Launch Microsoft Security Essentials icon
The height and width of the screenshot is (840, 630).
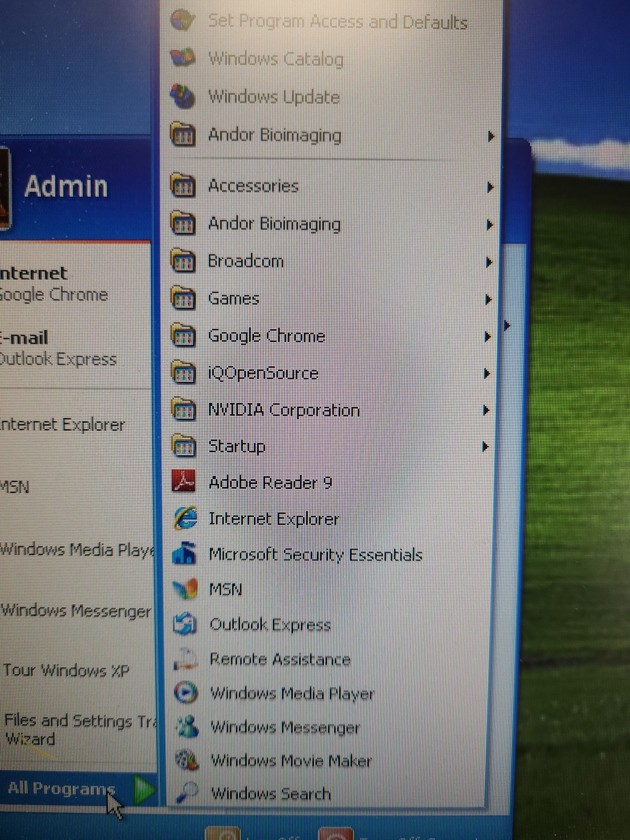click(185, 554)
